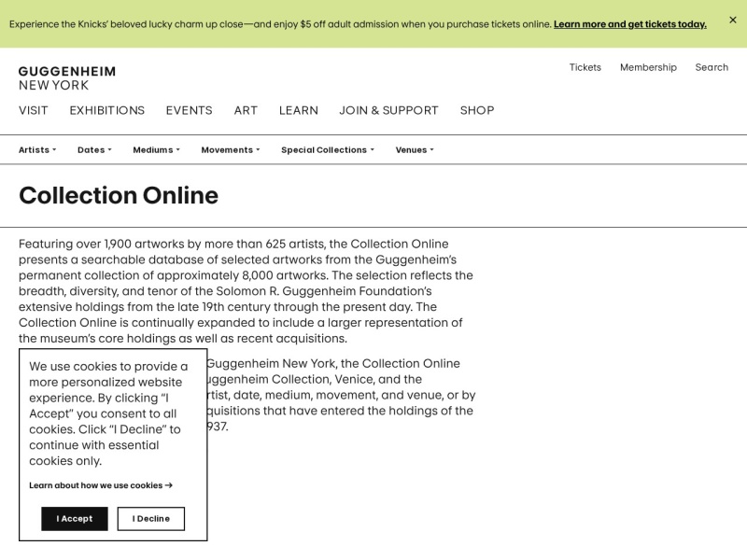Screen dimensions: 747x560
Task: Open the ART menu
Action: point(246,110)
